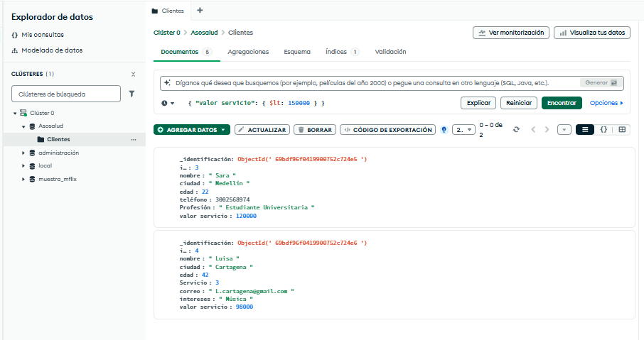Image resolution: width=644 pixels, height=340 pixels.
Task: Click the Encontrar button
Action: point(562,103)
